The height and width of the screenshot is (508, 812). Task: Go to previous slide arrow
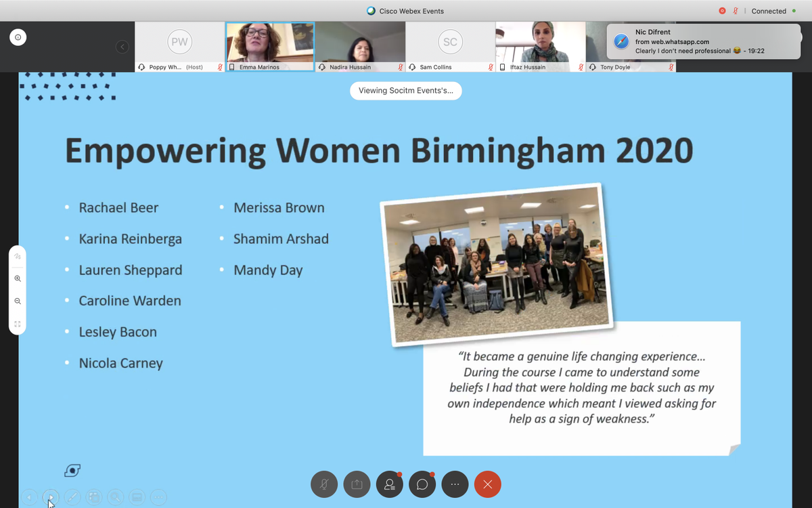click(x=29, y=497)
